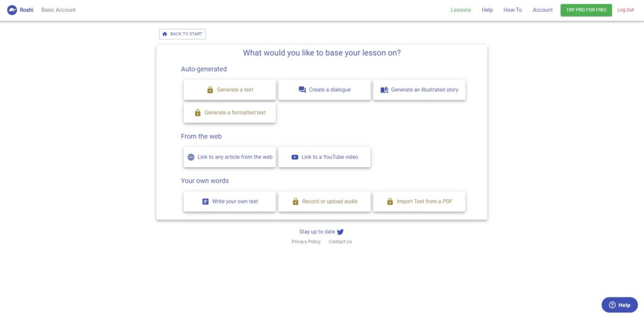Open the Lessons menu item
The width and height of the screenshot is (644, 317).
pyautogui.click(x=461, y=10)
